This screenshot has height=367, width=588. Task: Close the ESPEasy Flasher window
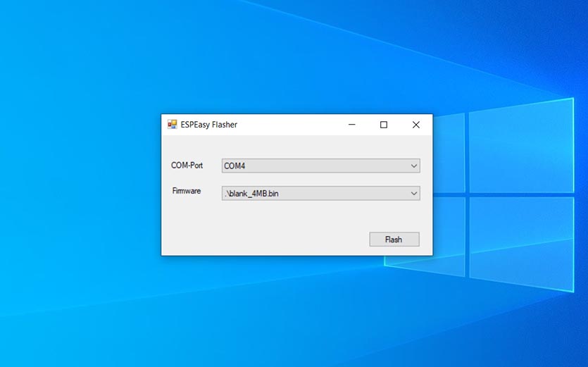pyautogui.click(x=416, y=125)
